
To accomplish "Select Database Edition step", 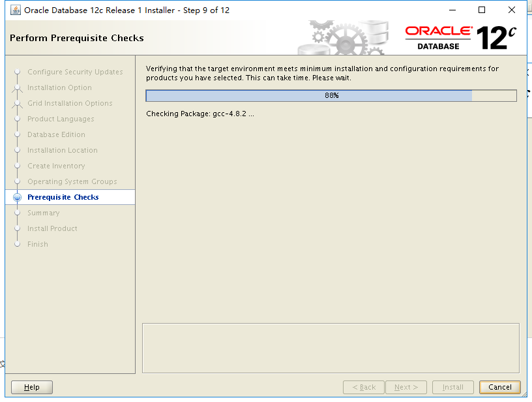I will tap(56, 134).
